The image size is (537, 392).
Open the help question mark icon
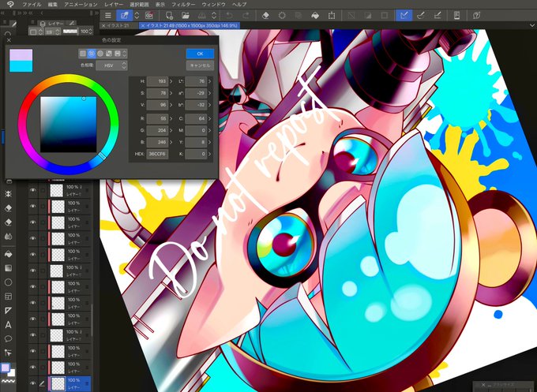(x=476, y=16)
